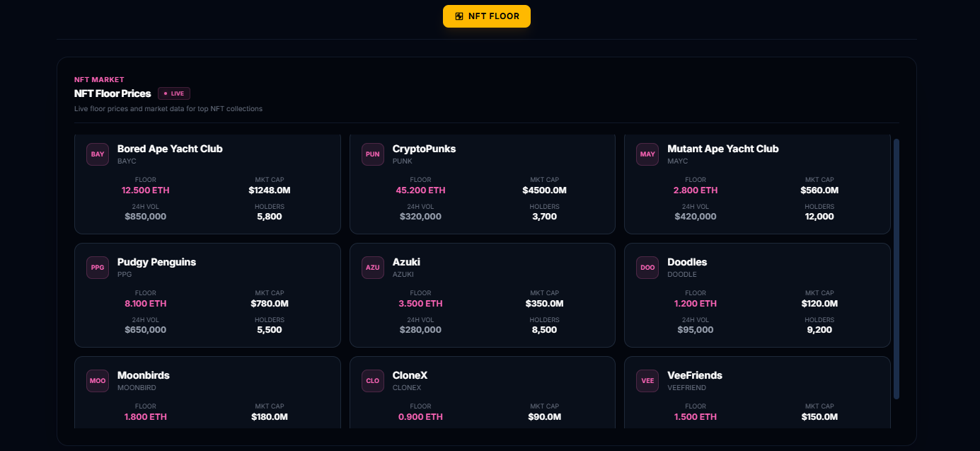Click the 5,500 holders count
Viewport: 980px width, 451px height.
[x=270, y=330]
